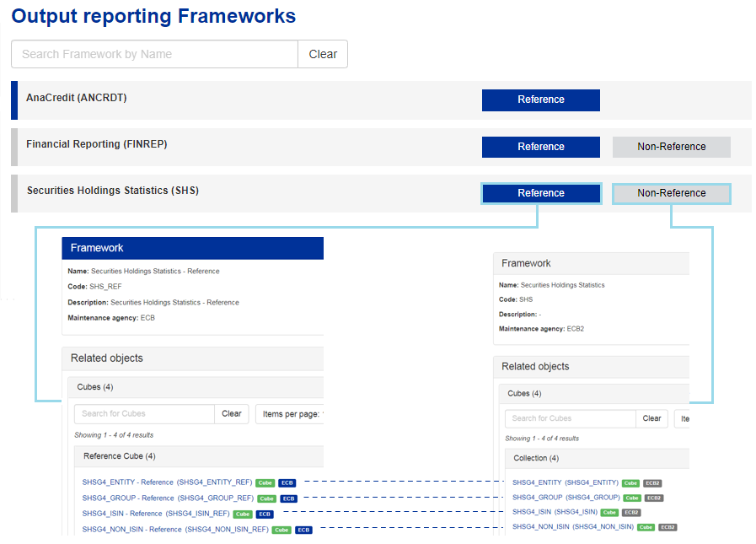
Task: Select Reference for Financial Reporting (FINREP)
Action: (540, 147)
